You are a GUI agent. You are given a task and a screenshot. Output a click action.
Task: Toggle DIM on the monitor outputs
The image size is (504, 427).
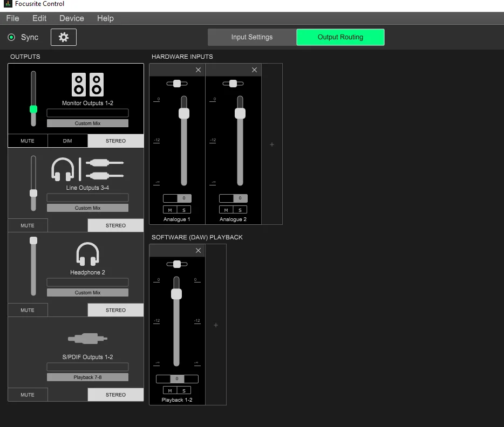[67, 141]
